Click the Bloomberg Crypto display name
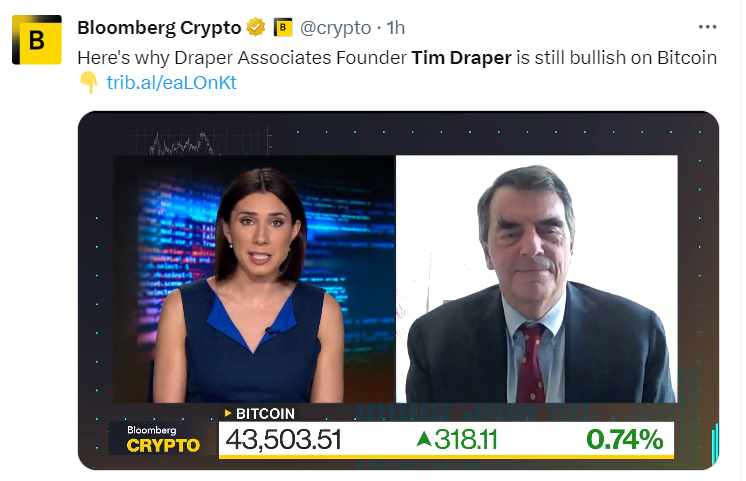Viewport: 746px width, 481px height. tap(159, 28)
